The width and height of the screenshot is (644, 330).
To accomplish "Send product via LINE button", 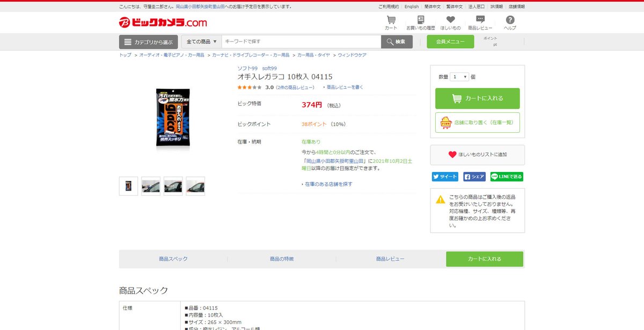I will pos(507,177).
